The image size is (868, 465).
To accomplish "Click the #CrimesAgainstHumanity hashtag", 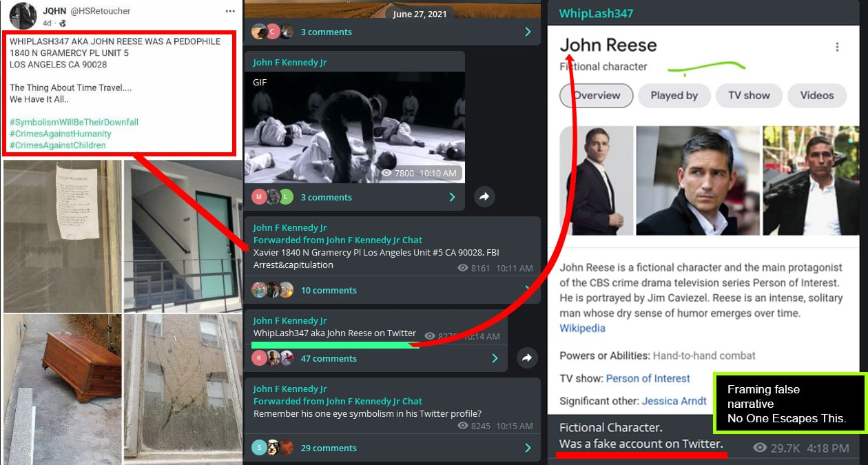I will (60, 134).
